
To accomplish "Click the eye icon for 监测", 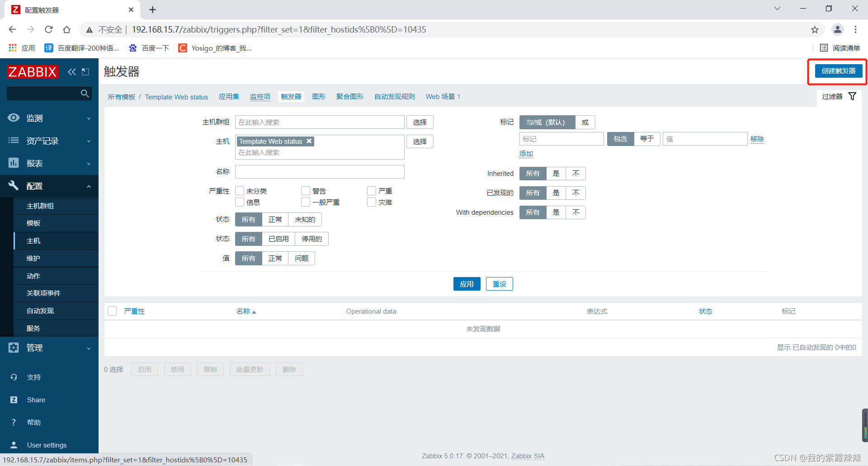I will click(x=14, y=118).
